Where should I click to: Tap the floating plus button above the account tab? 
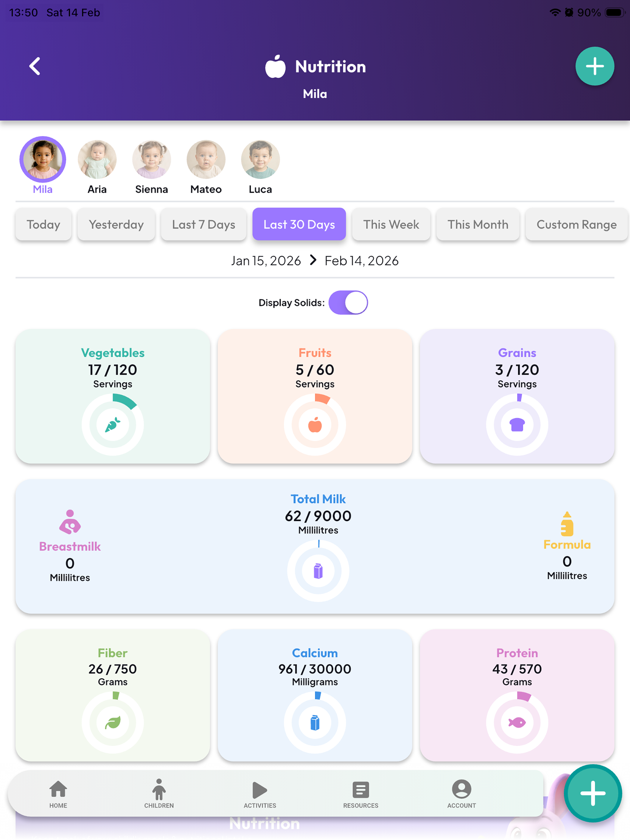click(592, 793)
